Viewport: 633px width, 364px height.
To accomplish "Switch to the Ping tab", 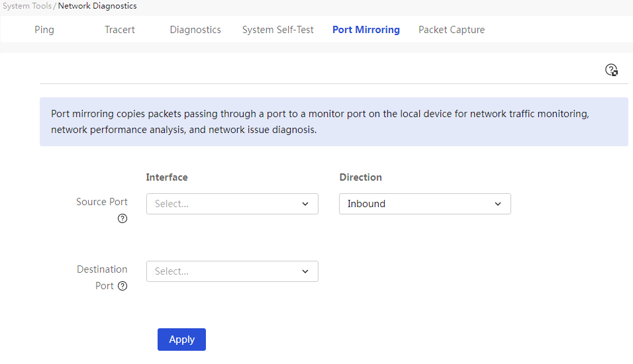I will point(44,30).
